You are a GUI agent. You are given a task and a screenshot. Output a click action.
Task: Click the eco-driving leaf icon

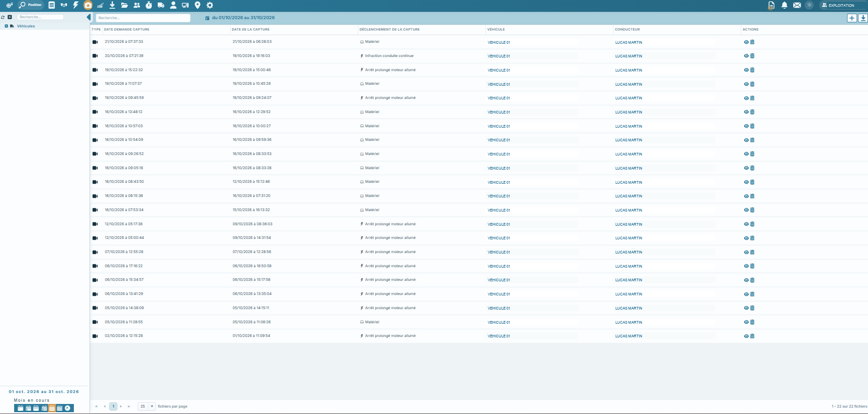64,5
